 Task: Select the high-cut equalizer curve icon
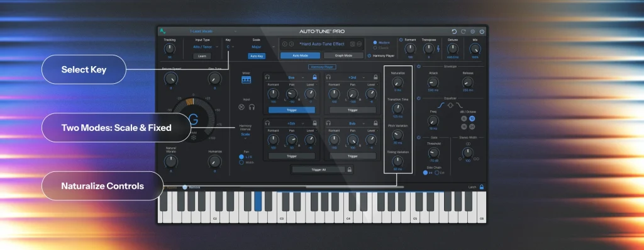click(460, 105)
